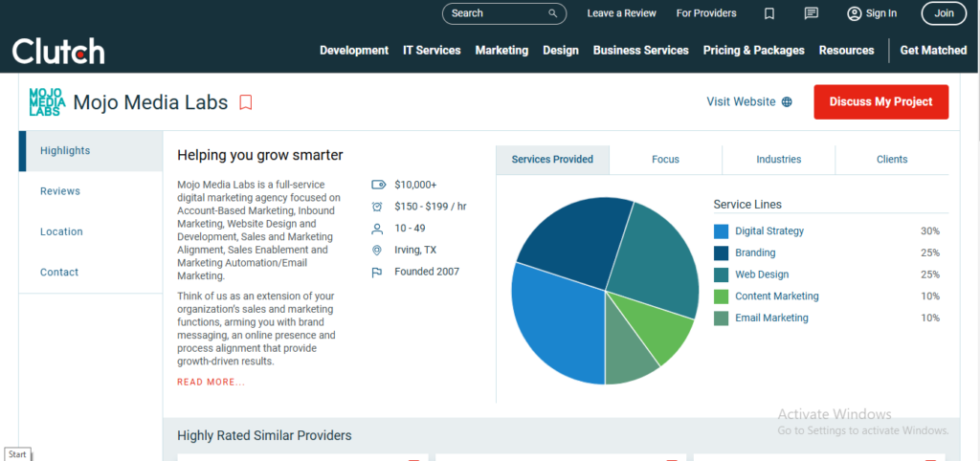Image resolution: width=980 pixels, height=461 pixels.
Task: Go to Contact section in sidebar
Action: click(91, 273)
